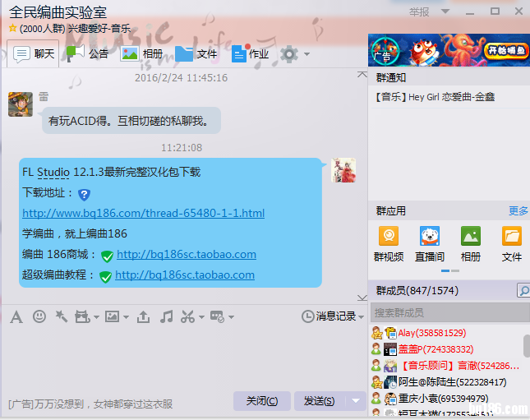Viewport: 530px width, 420px height.
Task: Click the 发送(S) send button
Action: point(320,401)
